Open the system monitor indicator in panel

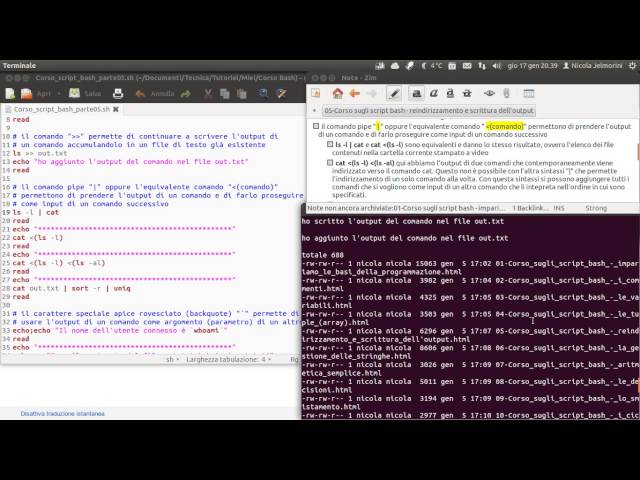pyautogui.click(x=380, y=66)
